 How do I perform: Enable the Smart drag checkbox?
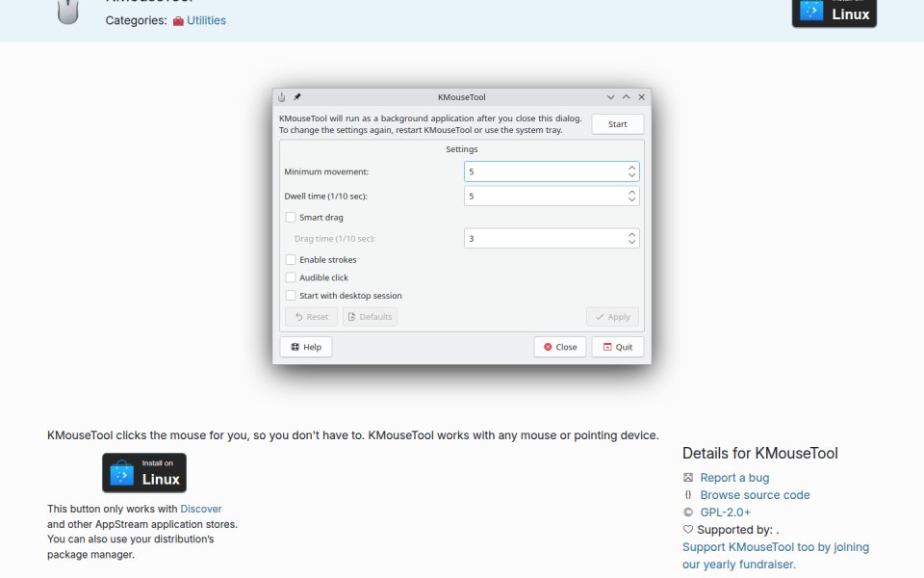(291, 217)
